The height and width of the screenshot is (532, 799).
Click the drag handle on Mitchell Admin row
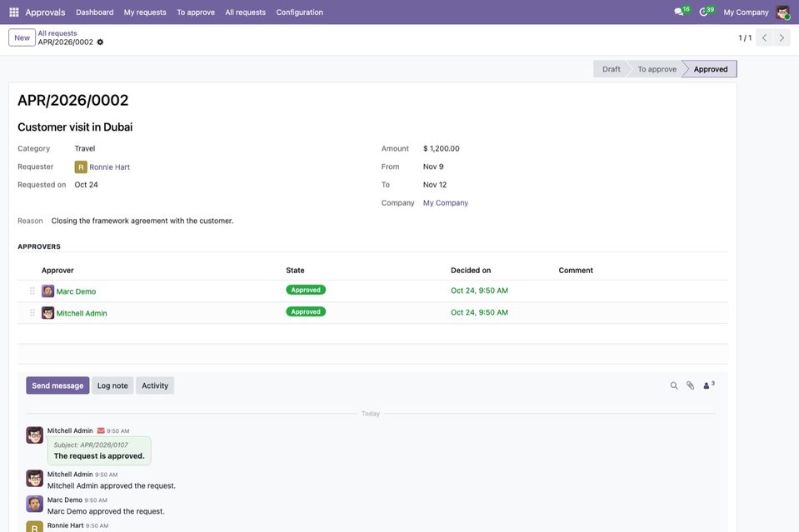[32, 313]
